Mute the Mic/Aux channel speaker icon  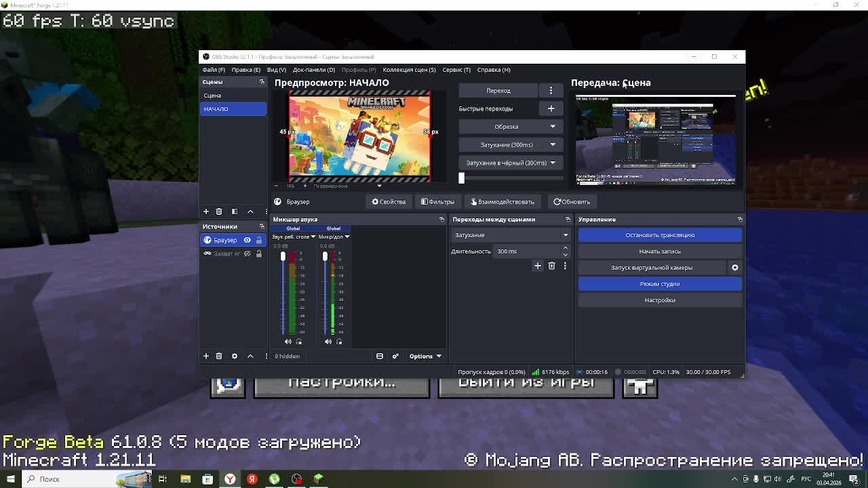click(x=328, y=342)
